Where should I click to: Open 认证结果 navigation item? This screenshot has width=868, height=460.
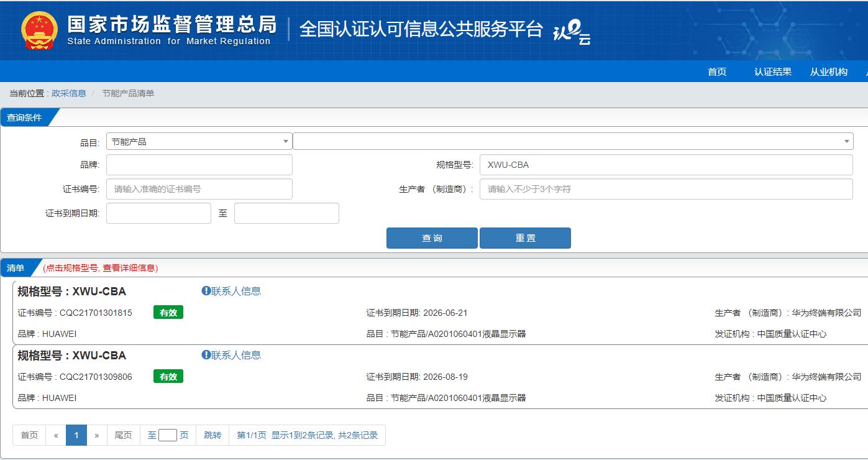(773, 71)
